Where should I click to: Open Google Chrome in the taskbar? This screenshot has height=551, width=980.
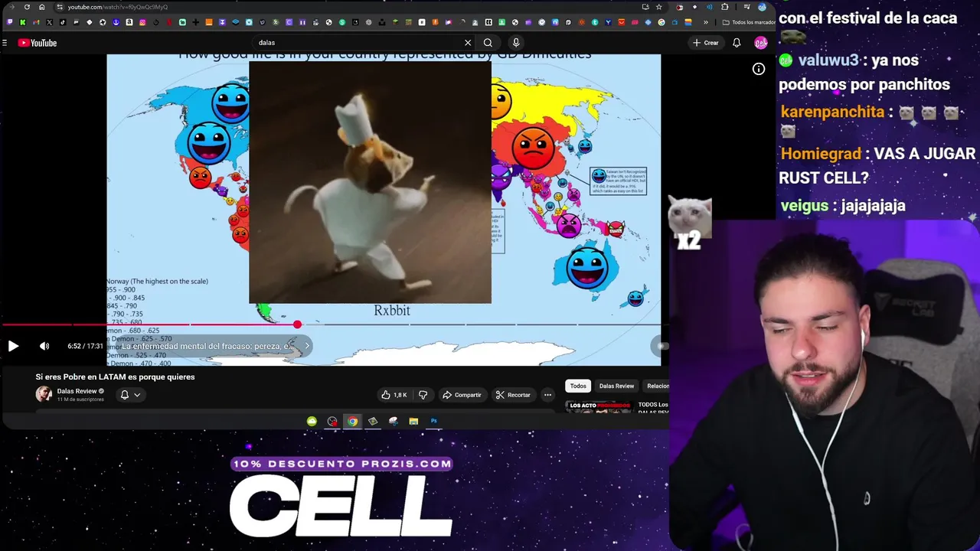(352, 421)
